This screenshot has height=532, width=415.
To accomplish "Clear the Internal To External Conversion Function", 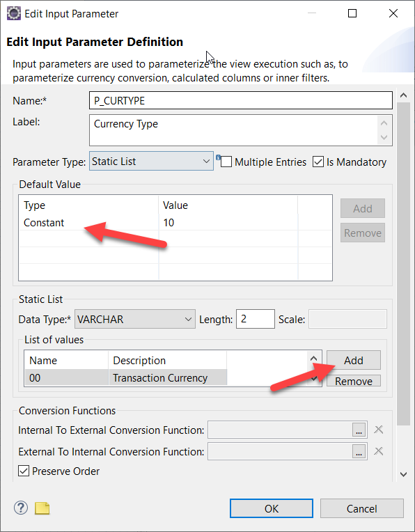I will 378,430.
